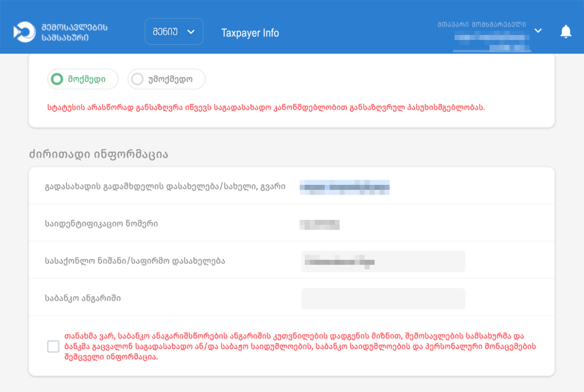Screen dimensions: 584x392
Task: Click the trademark/company name input field
Action: (383, 261)
